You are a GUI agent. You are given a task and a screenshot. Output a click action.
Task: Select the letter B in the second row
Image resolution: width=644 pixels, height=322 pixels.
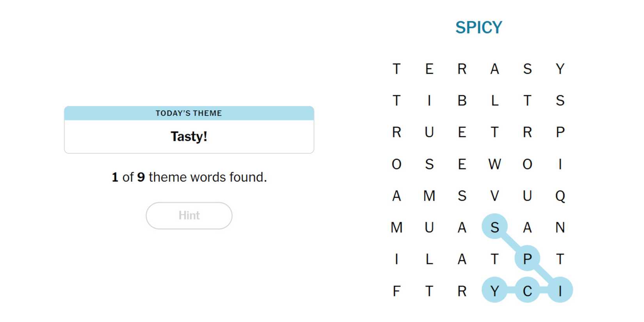(x=462, y=101)
